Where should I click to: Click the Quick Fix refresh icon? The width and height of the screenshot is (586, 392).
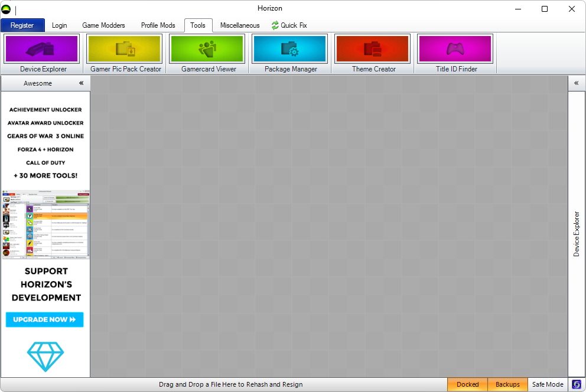coord(275,25)
